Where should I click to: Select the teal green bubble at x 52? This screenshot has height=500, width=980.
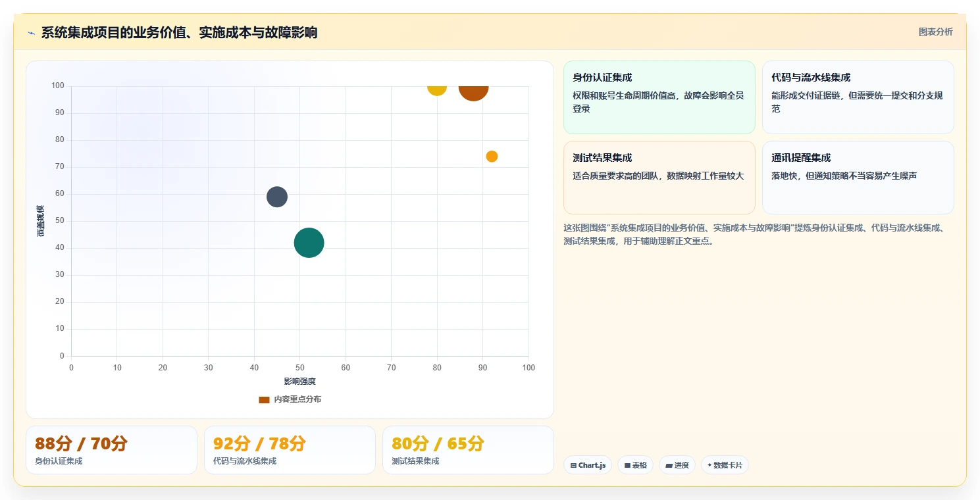(309, 242)
